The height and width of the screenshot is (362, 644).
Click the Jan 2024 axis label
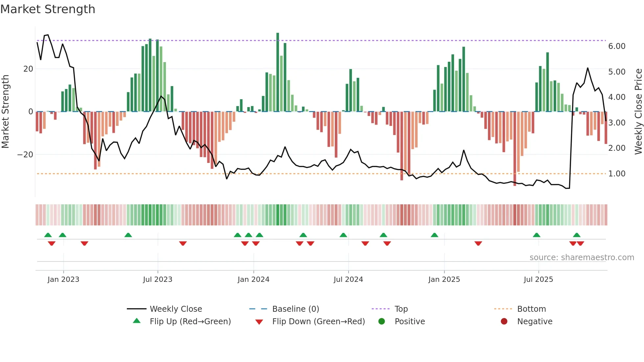[254, 280]
